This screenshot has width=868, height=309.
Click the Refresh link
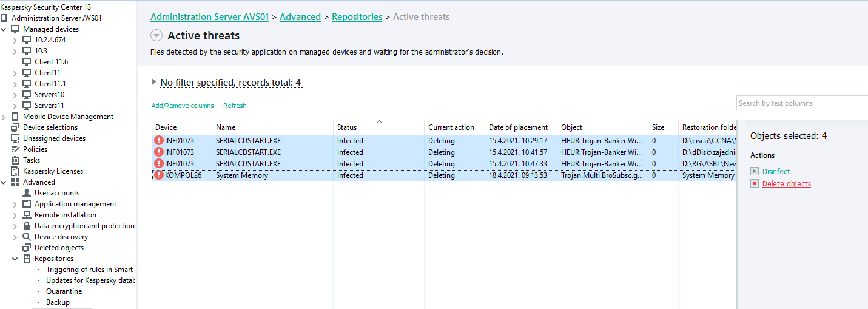235,106
